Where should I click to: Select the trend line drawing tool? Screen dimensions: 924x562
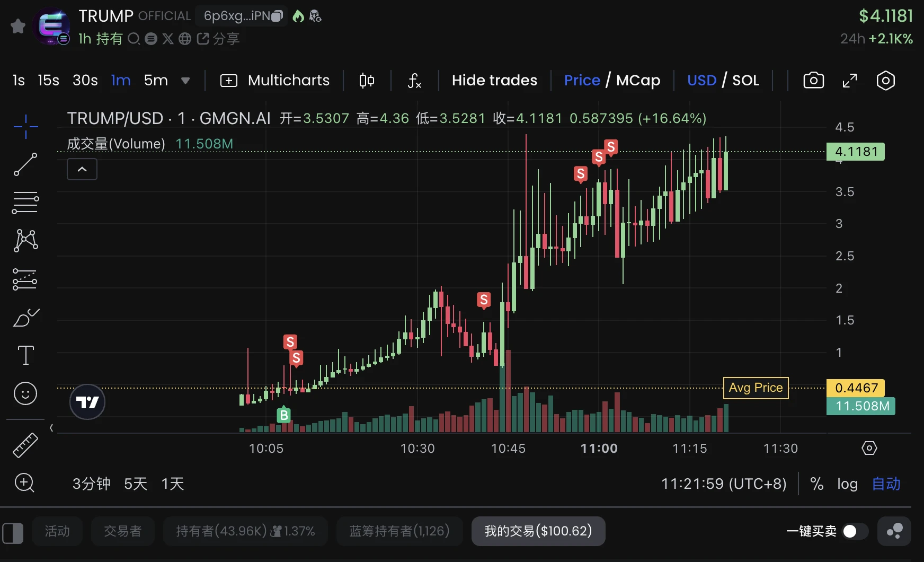pyautogui.click(x=25, y=164)
